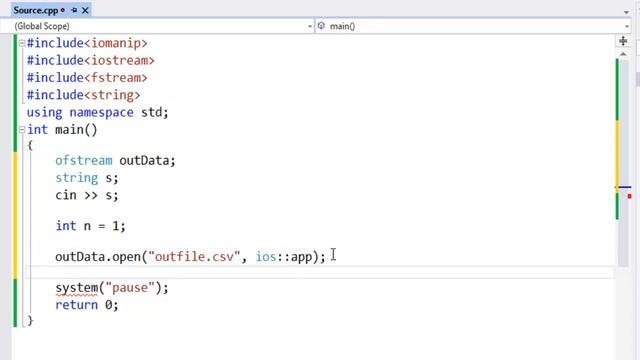The width and height of the screenshot is (640, 360).
Task: Pin the Source.cpp tab
Action: [74, 10]
